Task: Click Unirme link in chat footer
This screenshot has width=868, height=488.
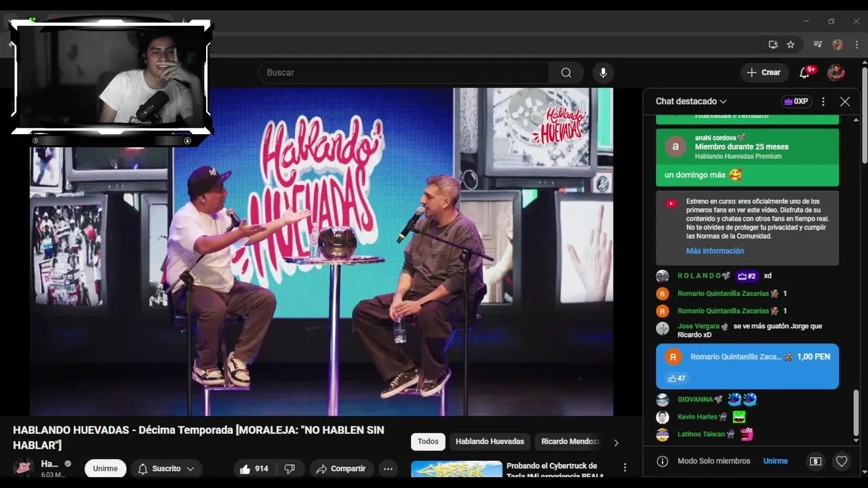Action: [775, 461]
